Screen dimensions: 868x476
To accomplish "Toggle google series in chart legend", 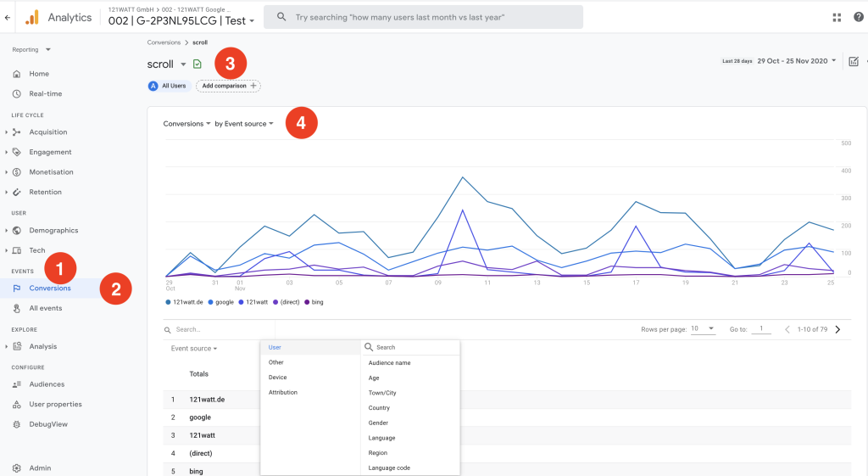I will coord(220,302).
